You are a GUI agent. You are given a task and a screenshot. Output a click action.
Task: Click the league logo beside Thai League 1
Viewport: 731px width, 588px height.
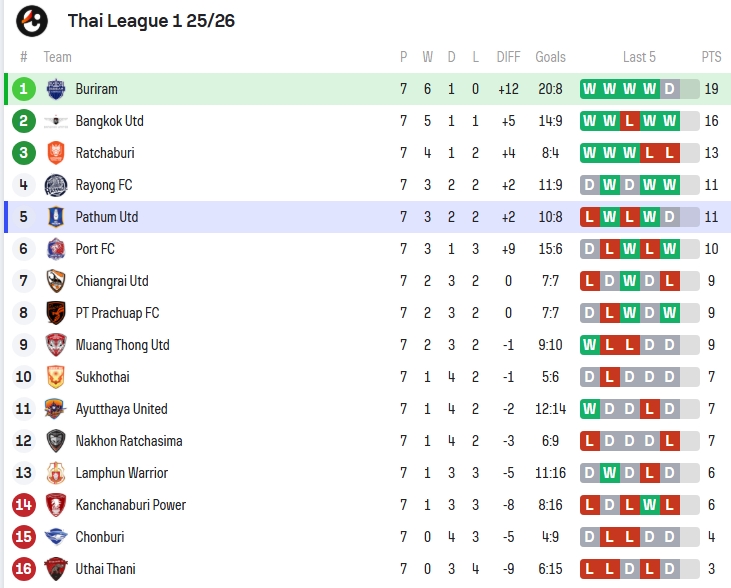coord(32,21)
